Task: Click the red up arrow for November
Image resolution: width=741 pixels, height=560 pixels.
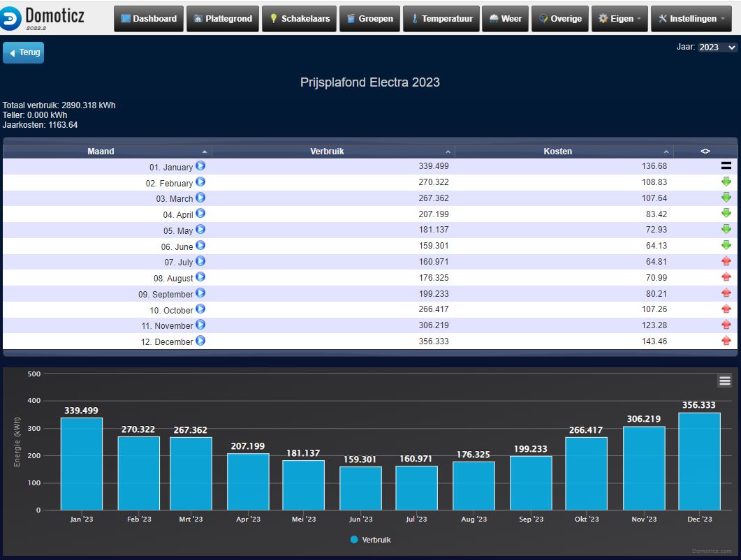Action: 726,325
